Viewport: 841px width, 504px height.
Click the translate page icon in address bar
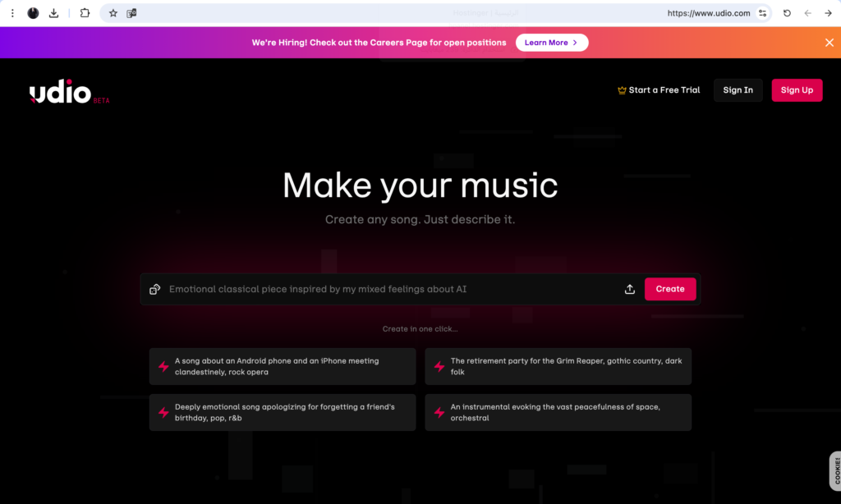click(131, 13)
